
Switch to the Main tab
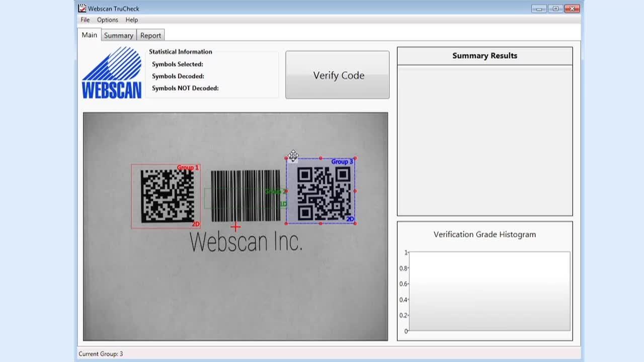[90, 35]
